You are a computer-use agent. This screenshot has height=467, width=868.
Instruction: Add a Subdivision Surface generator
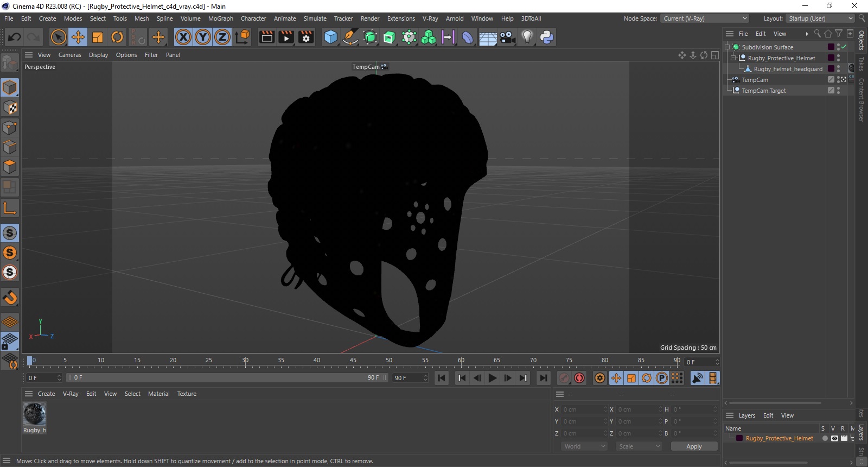coord(370,37)
